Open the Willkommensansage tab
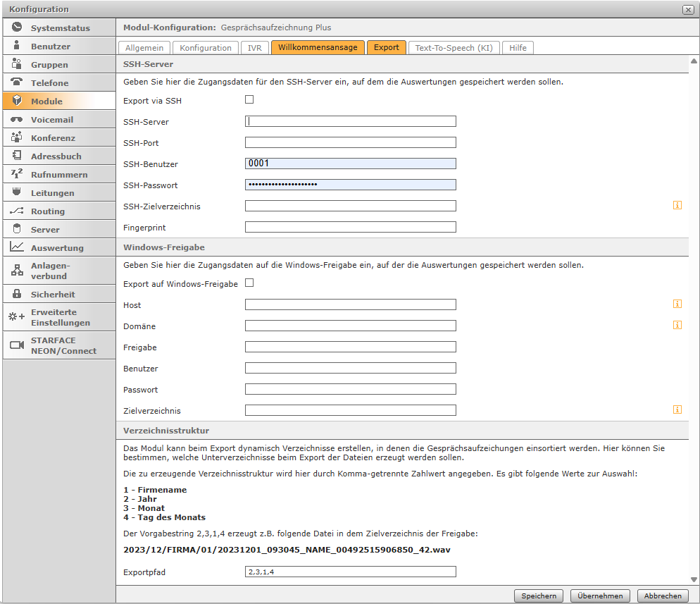Image resolution: width=700 pixels, height=604 pixels. (x=318, y=48)
